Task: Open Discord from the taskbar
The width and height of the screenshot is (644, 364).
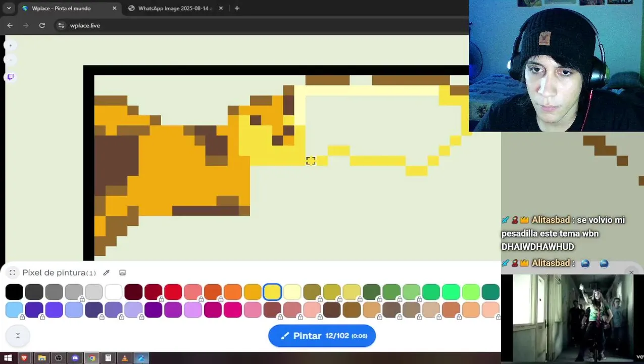Action: (x=75, y=358)
